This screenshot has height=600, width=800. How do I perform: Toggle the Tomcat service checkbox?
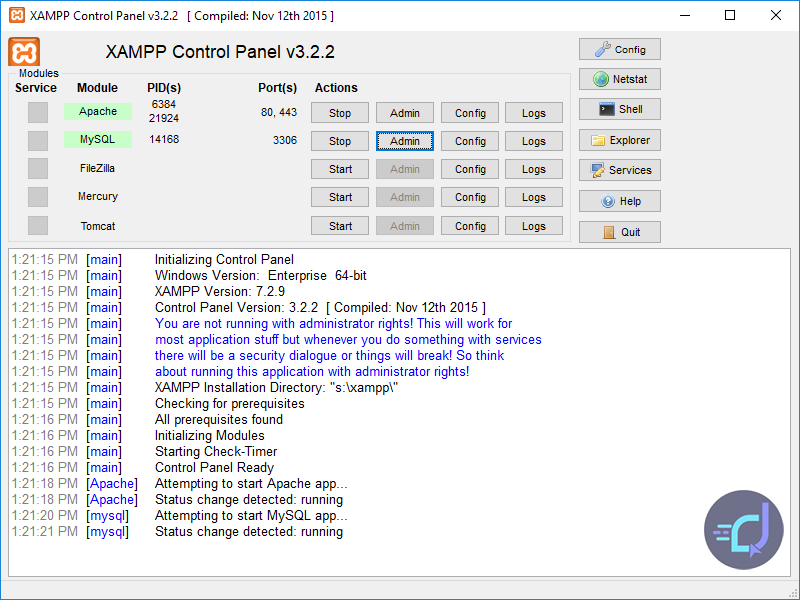point(38,226)
